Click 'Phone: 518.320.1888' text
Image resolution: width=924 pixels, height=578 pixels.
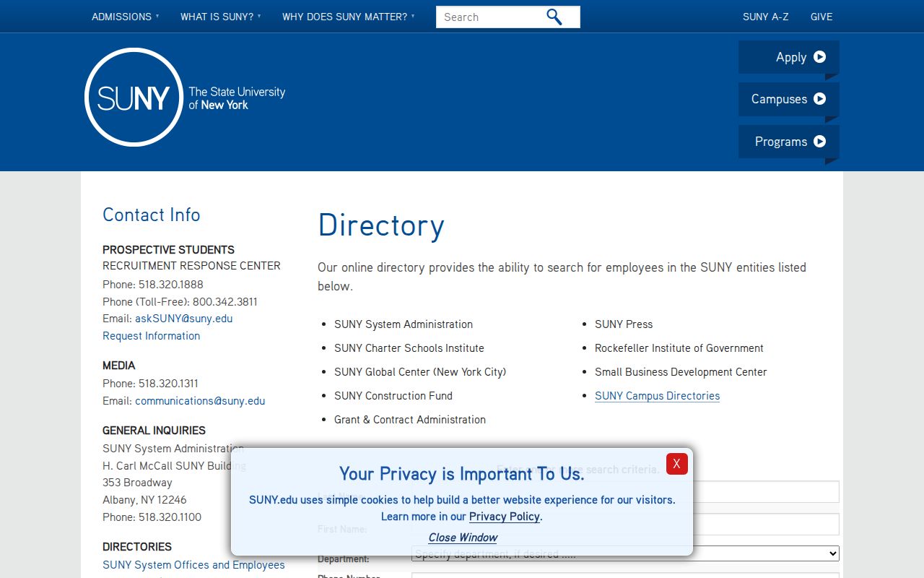coord(153,285)
